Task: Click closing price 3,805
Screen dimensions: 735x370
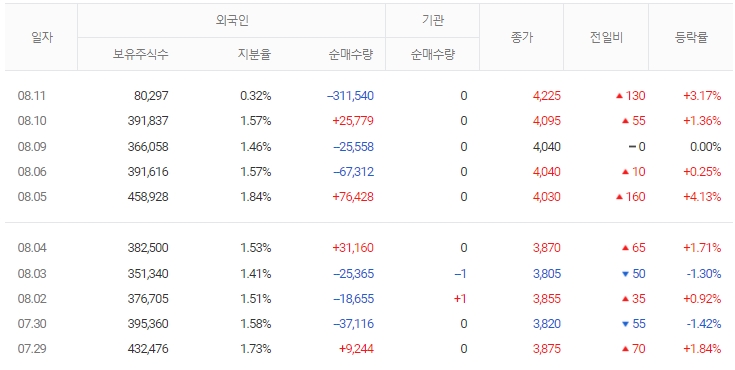Action: tap(547, 273)
